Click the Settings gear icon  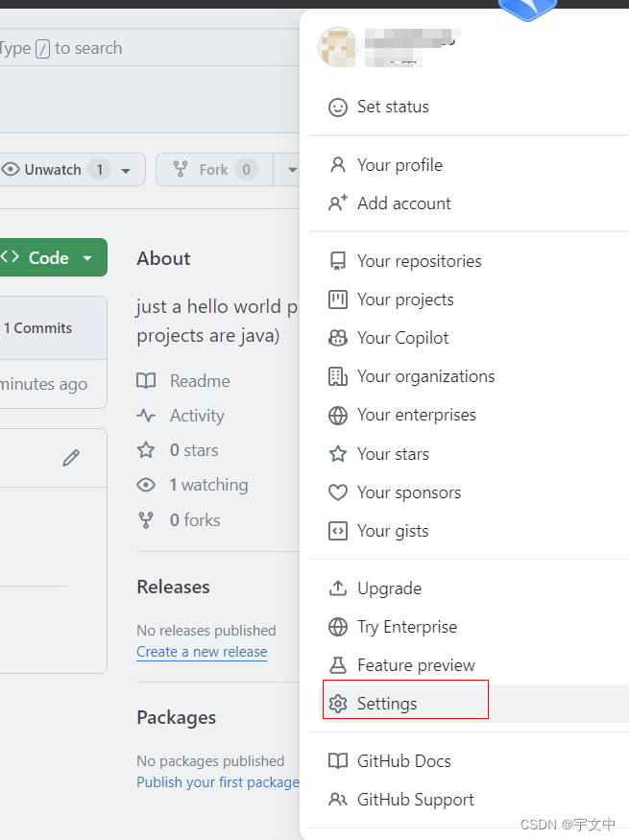[x=337, y=704]
